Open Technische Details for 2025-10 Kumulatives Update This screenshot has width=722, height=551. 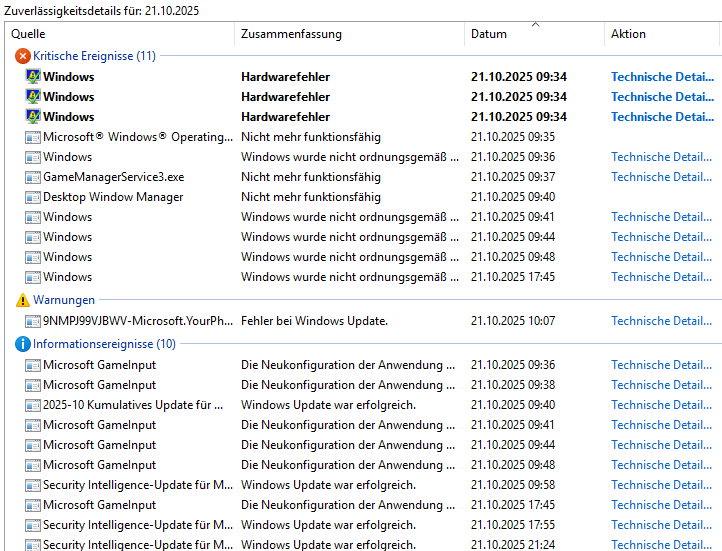pos(662,405)
